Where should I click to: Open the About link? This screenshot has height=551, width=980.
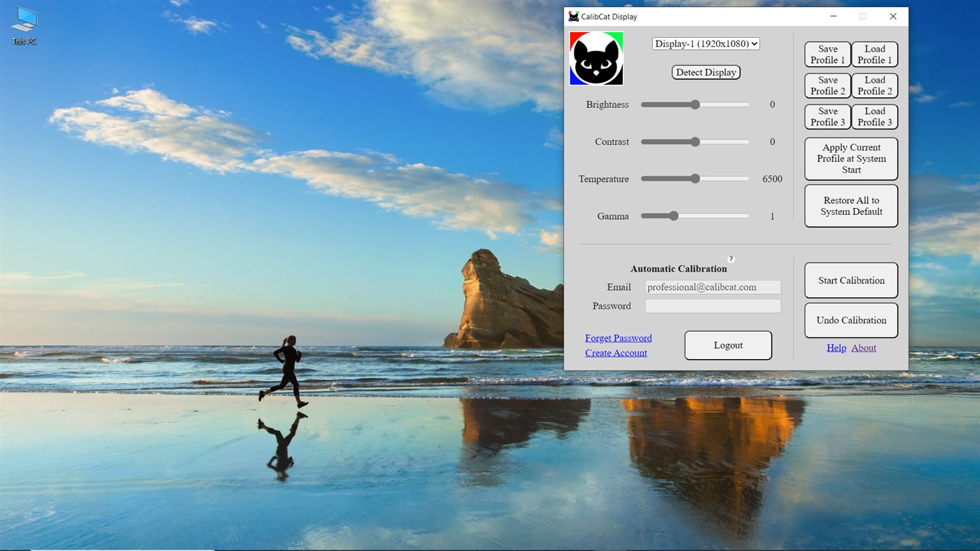[863, 347]
